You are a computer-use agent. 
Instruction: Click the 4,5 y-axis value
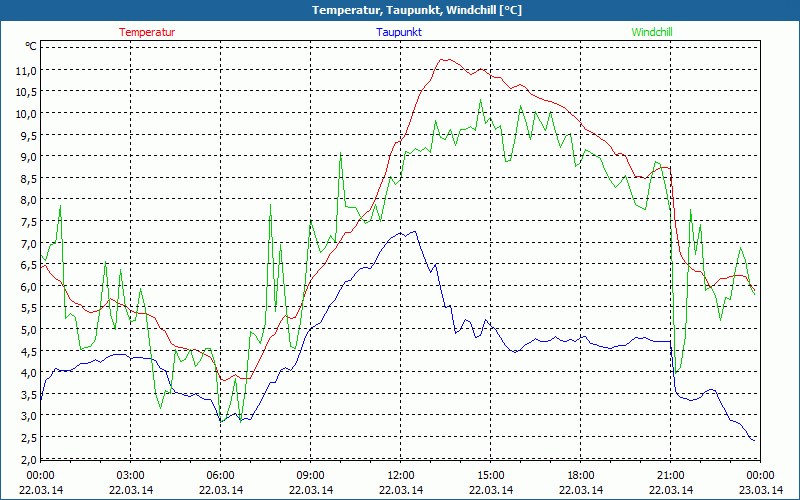pos(28,351)
